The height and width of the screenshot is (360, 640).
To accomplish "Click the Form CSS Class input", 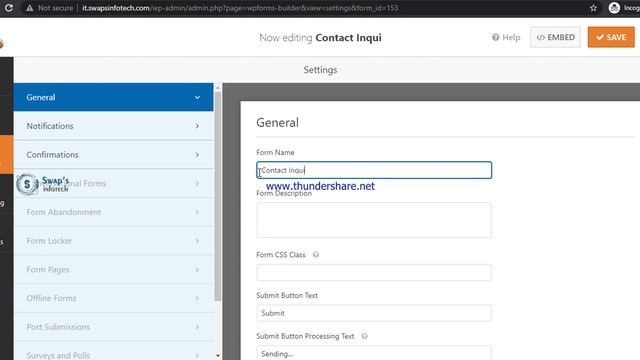I will [374, 272].
